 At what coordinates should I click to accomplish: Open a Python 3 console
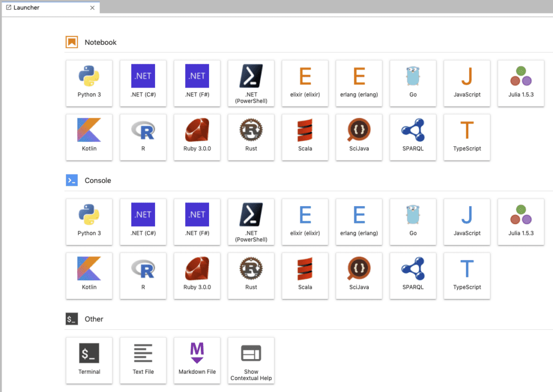click(89, 222)
